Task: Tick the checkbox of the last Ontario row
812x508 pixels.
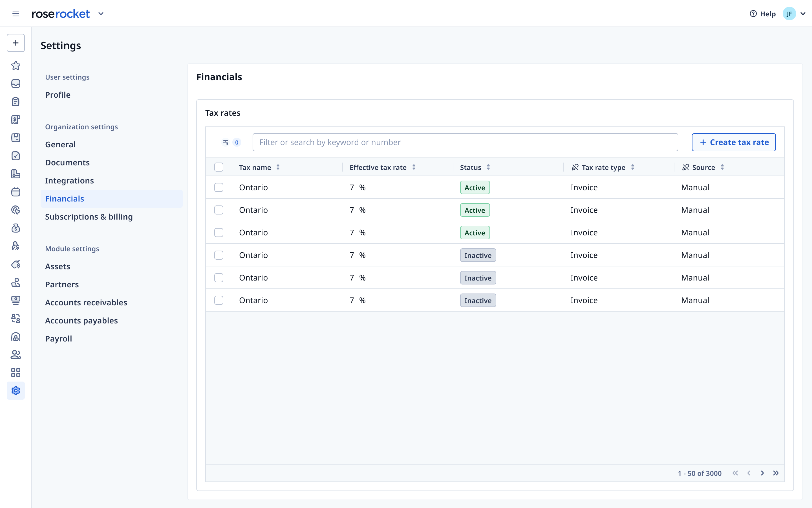Action: click(219, 300)
